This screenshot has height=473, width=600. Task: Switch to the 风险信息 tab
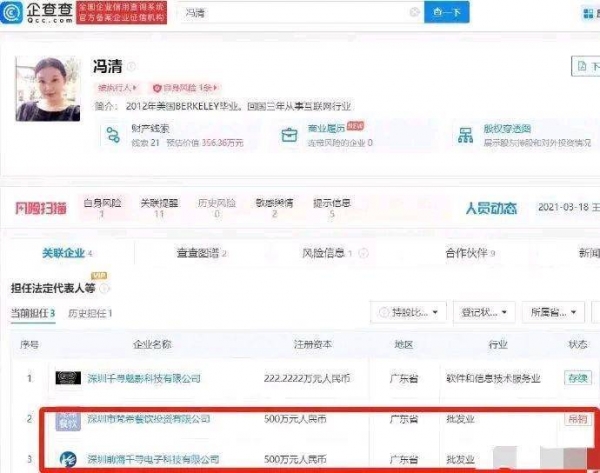327,253
